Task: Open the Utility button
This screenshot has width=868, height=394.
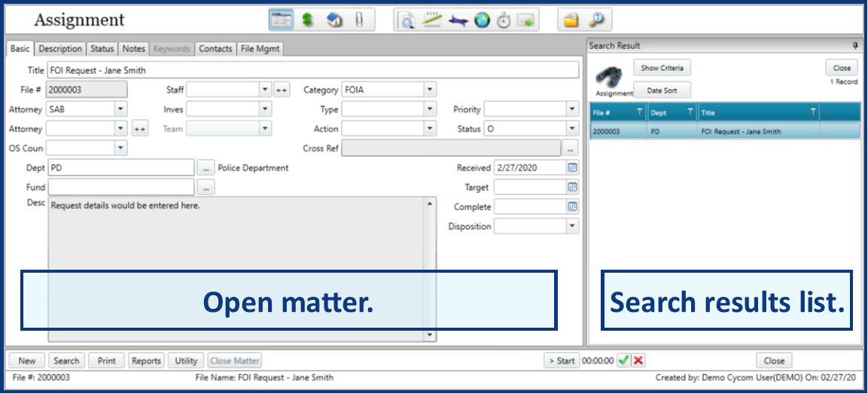Action: coord(186,361)
